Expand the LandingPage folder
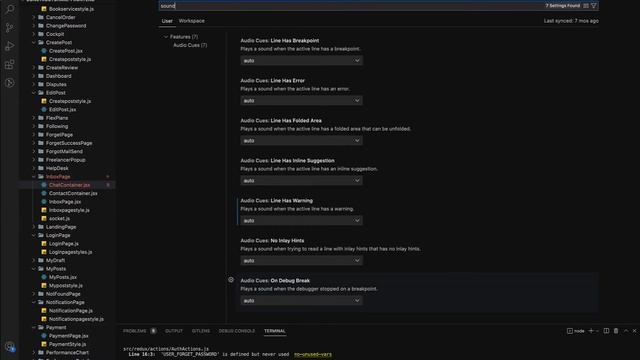Viewport: 640px width, 360px height. coord(34,227)
